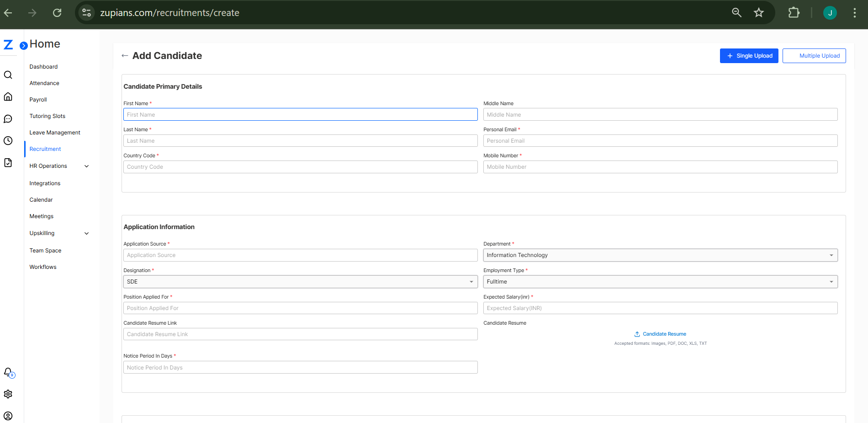Screen dimensions: 868x423
Task: Open the notifications bell icon
Action: pyautogui.click(x=8, y=372)
